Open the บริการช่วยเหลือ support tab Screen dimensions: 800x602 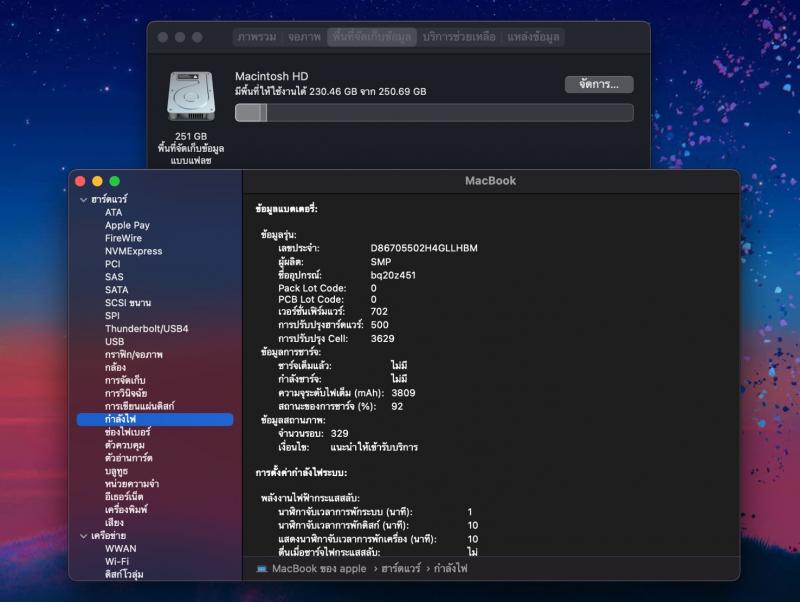pos(459,37)
